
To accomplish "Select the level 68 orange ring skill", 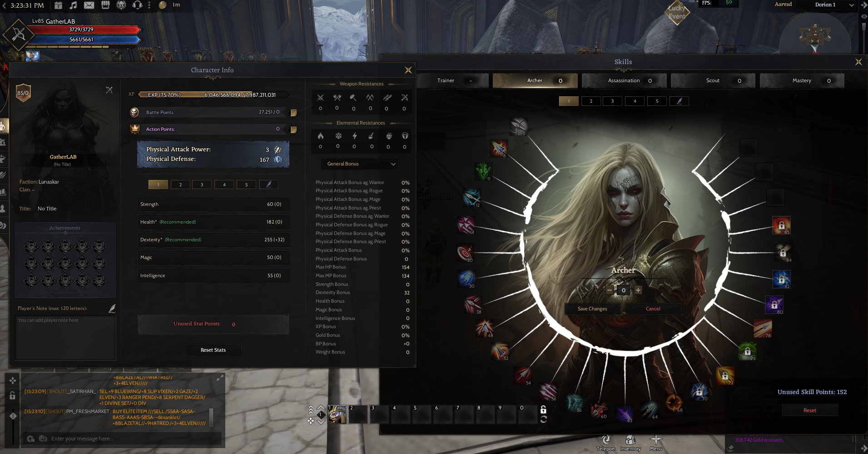I will tap(674, 402).
